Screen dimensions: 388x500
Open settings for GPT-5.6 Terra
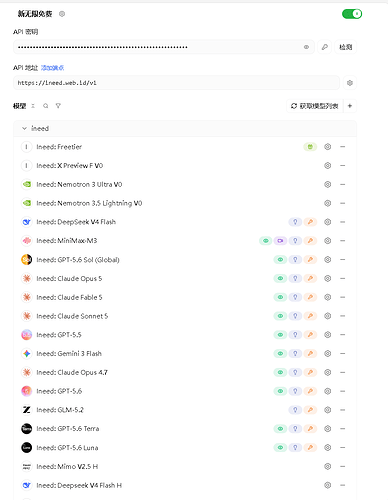tap(328, 429)
